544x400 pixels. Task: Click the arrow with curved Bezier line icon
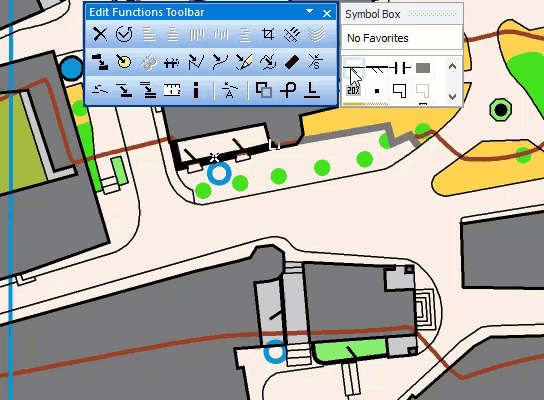coord(220,62)
